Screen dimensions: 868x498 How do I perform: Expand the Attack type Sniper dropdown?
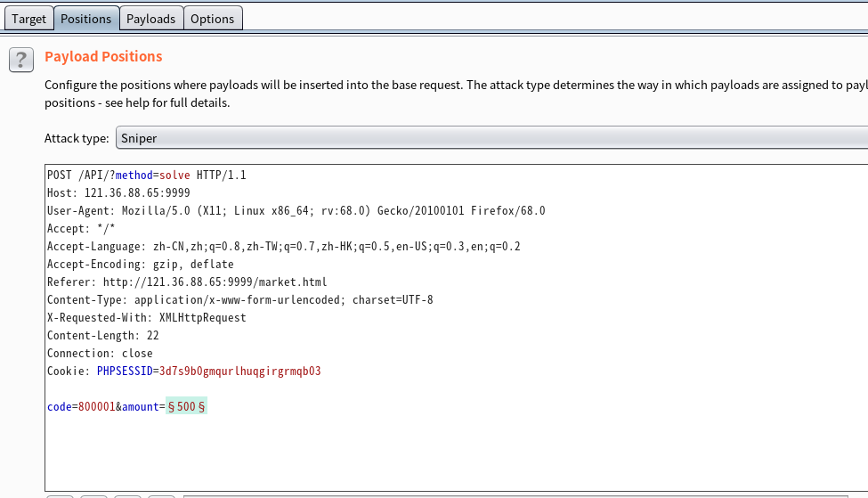point(491,138)
